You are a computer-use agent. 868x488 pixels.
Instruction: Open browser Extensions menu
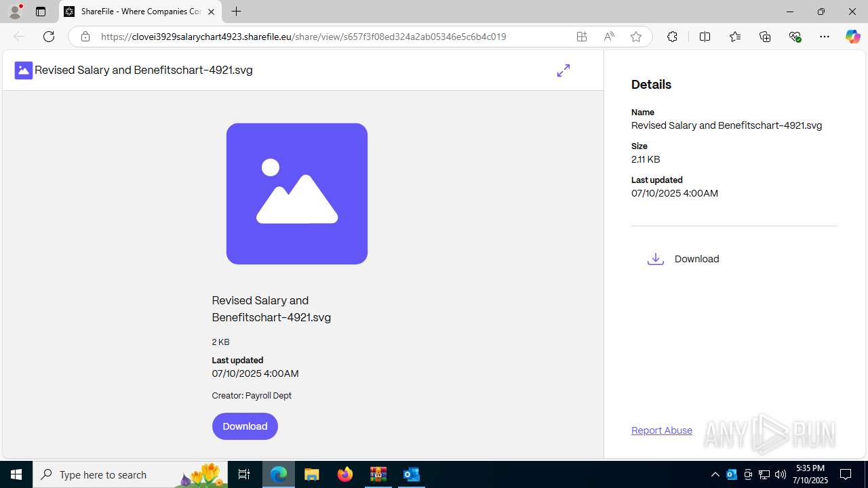pyautogui.click(x=672, y=37)
